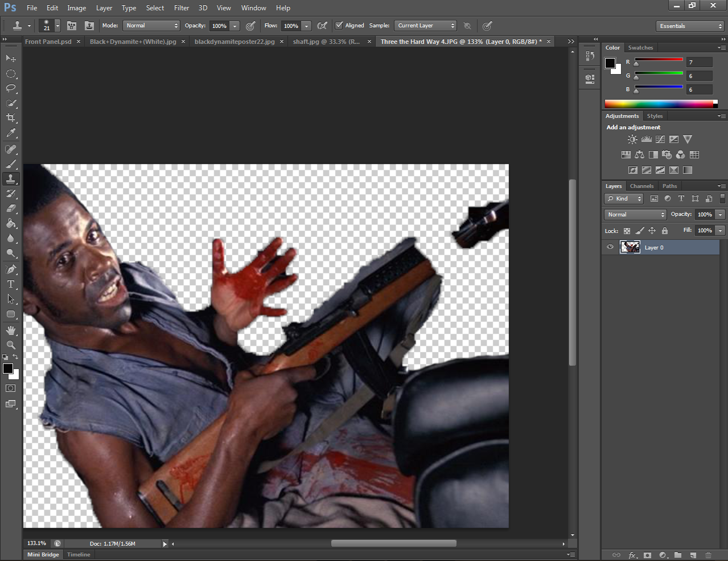
Task: Hide Layer 0 visibility eye
Action: click(610, 247)
